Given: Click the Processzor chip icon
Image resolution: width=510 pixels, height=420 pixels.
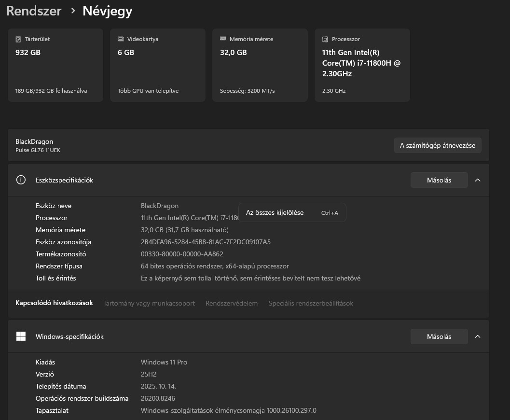Looking at the screenshot, I should (325, 39).
